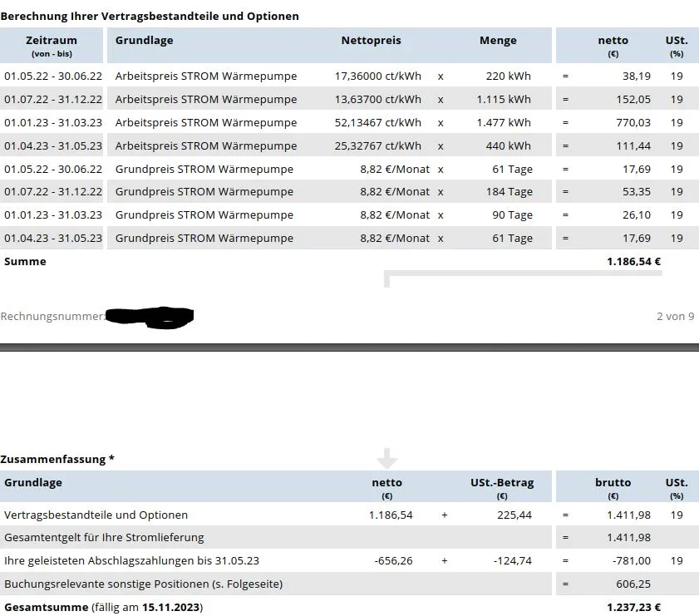Click 'Vertragsbestandteile und Optionen' summary row
The image size is (699, 616).
click(96, 515)
